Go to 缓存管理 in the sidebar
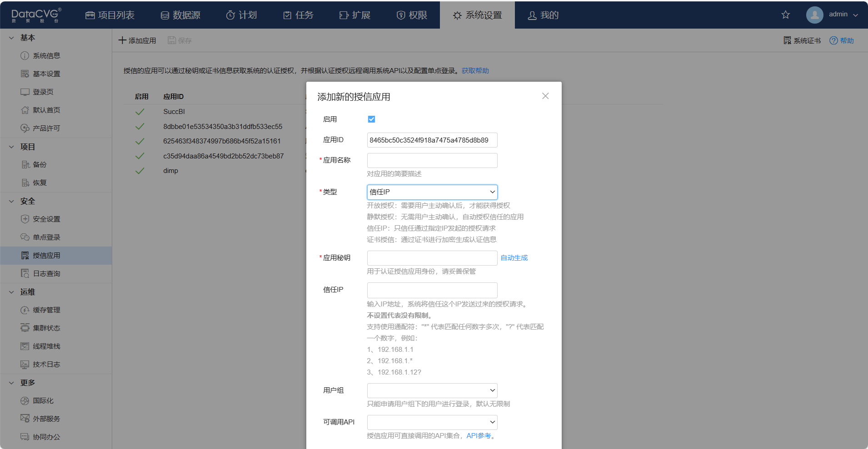 pos(46,310)
